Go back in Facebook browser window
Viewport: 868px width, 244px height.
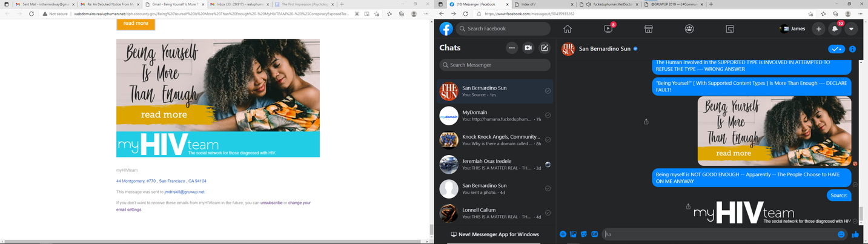coord(443,13)
